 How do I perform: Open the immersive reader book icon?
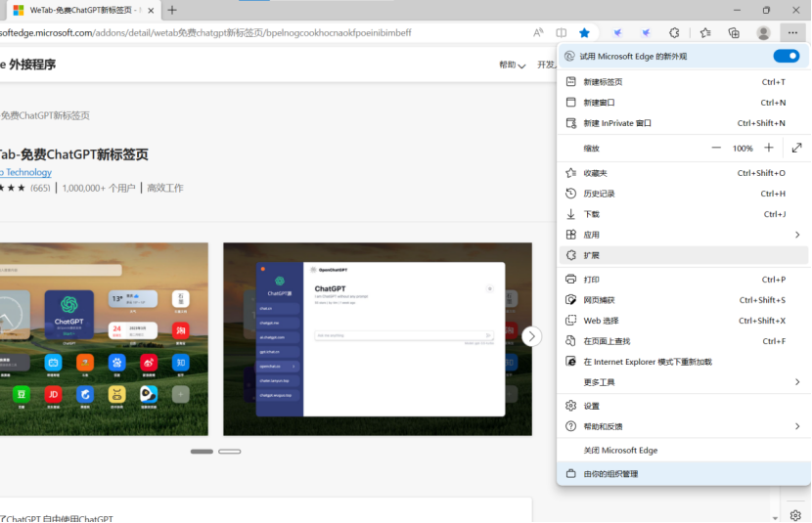click(562, 33)
